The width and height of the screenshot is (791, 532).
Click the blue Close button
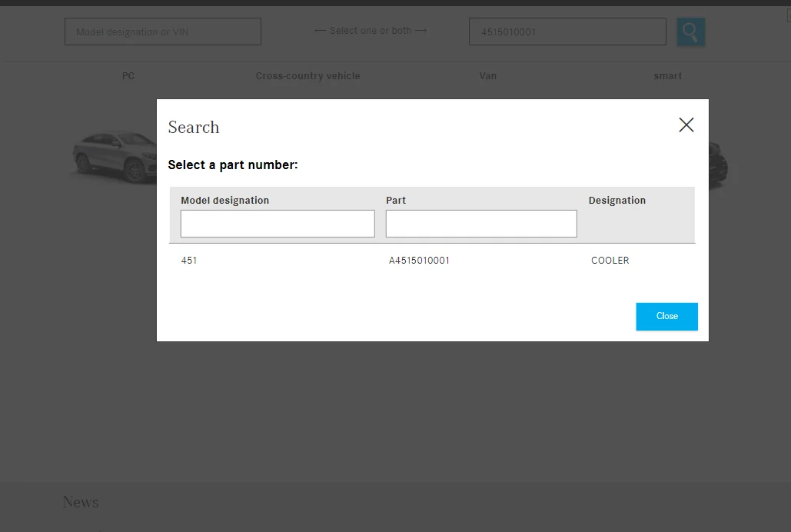tap(666, 317)
